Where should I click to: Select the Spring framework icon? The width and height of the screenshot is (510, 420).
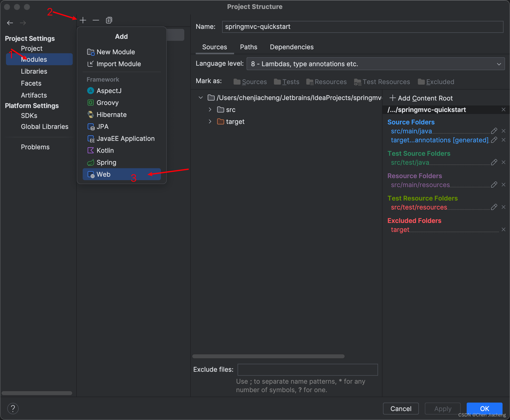coord(91,162)
